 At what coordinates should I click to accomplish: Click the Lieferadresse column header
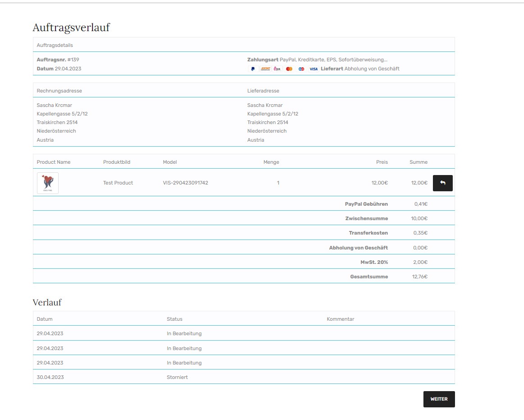click(x=263, y=91)
